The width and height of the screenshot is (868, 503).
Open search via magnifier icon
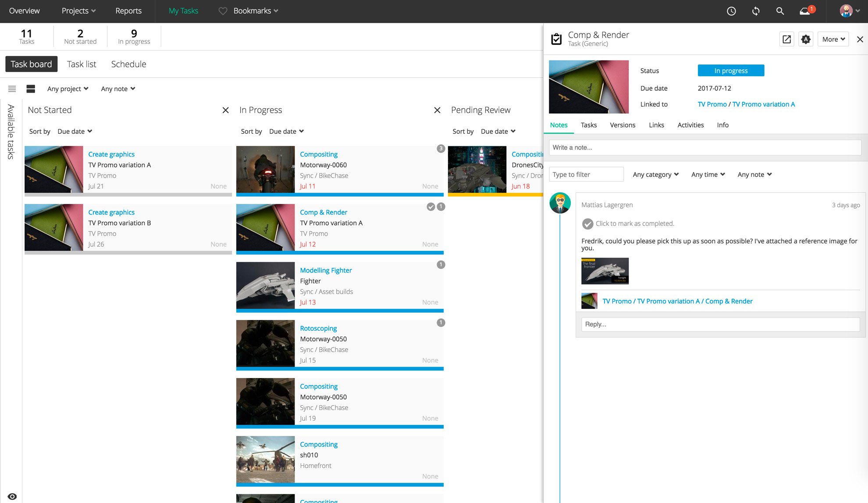point(780,11)
